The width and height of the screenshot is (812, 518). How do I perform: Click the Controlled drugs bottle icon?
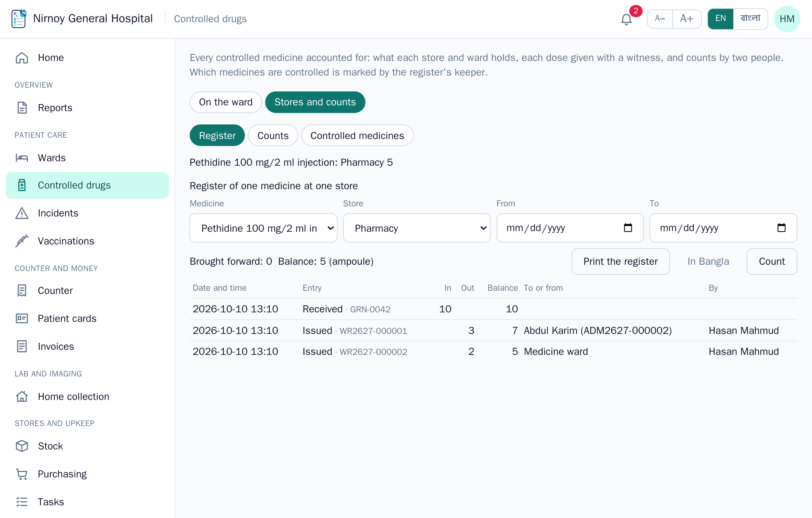[x=22, y=185]
